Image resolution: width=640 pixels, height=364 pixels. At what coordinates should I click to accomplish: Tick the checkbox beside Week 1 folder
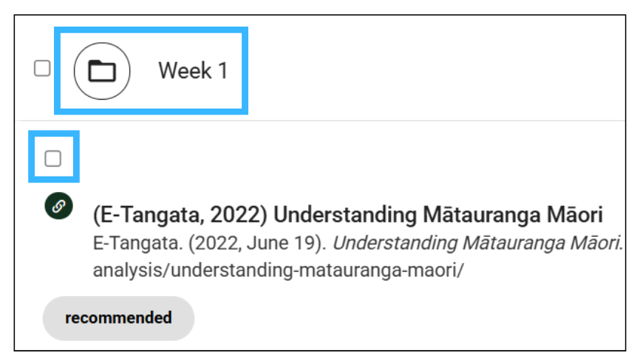(42, 69)
